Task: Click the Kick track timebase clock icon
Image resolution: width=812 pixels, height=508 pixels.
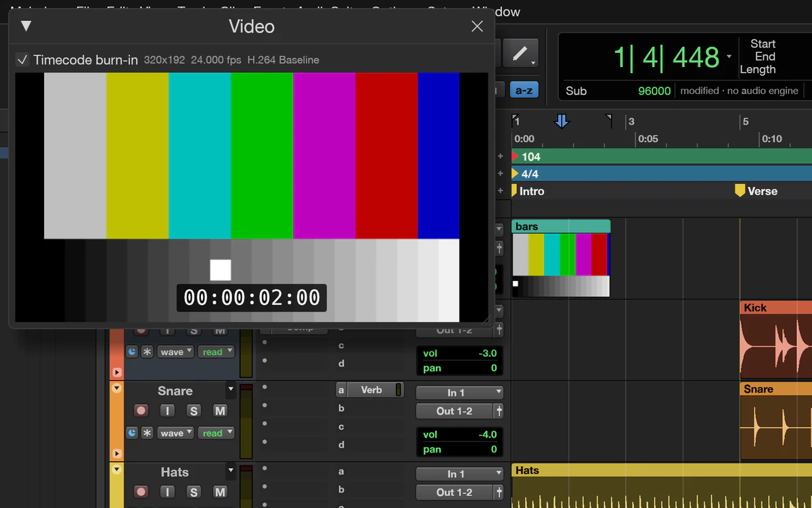Action: point(132,352)
